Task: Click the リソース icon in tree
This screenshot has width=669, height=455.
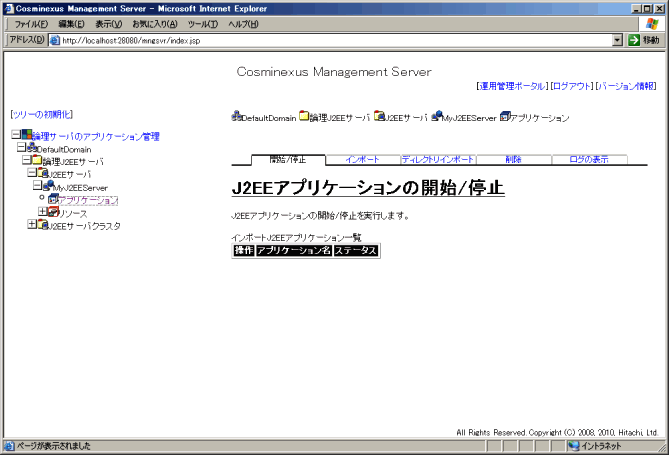Action: 53,211
